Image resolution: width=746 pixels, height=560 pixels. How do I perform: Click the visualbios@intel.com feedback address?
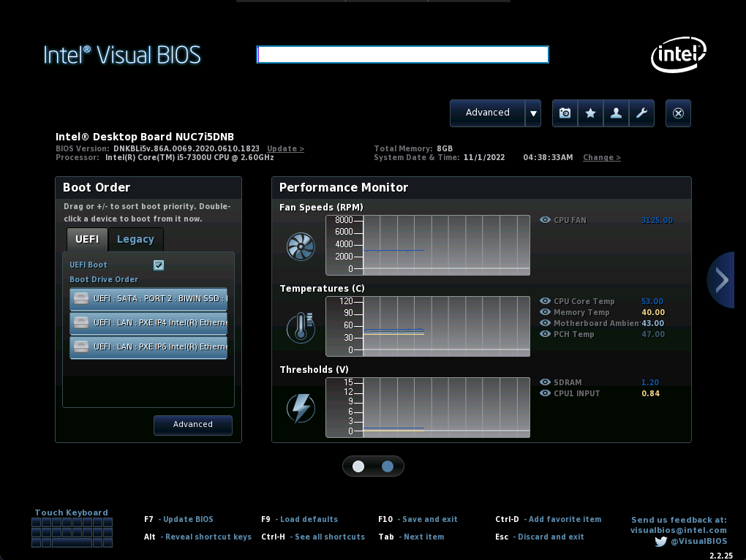click(679, 530)
